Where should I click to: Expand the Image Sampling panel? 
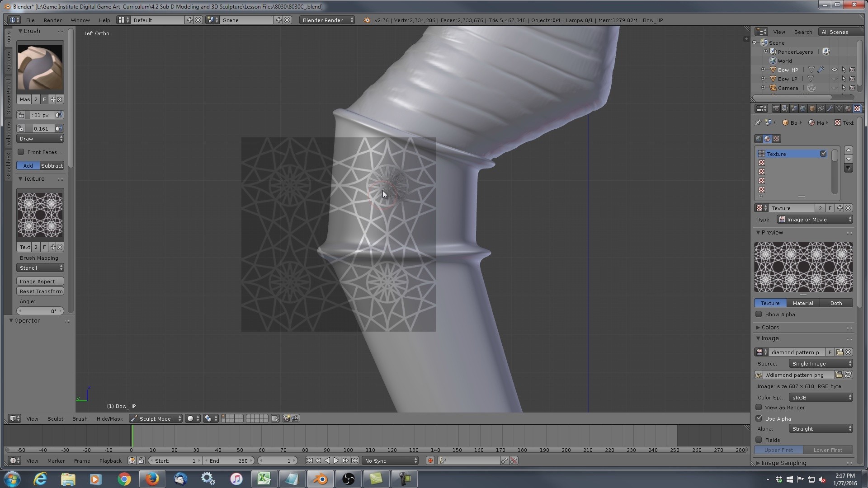point(783,463)
